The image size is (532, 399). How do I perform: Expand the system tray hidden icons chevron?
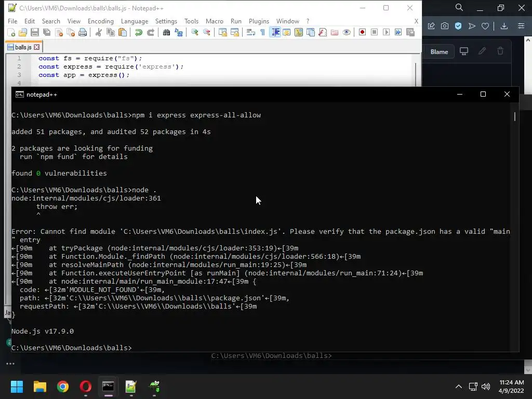pyautogui.click(x=459, y=387)
